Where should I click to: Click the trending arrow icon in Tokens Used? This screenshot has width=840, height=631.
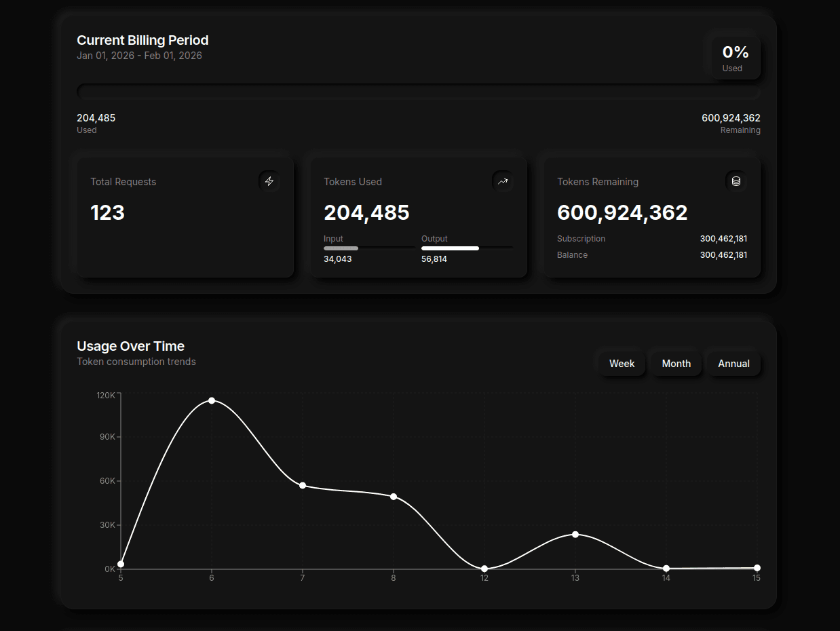503,181
